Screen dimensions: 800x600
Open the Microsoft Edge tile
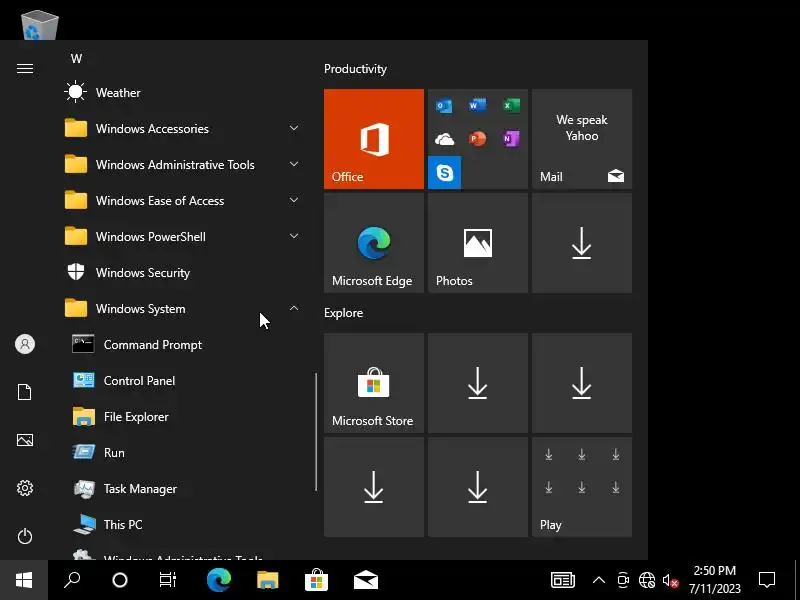pos(373,243)
